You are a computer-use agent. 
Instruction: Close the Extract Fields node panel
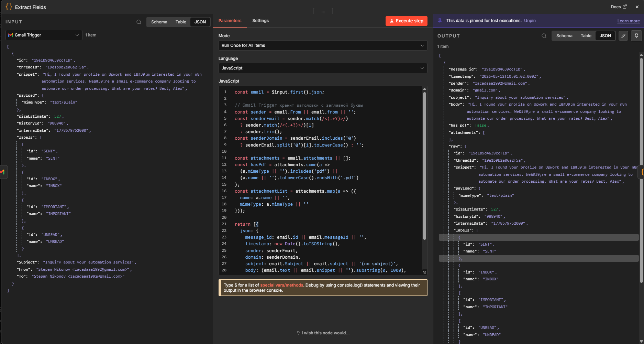point(637,7)
